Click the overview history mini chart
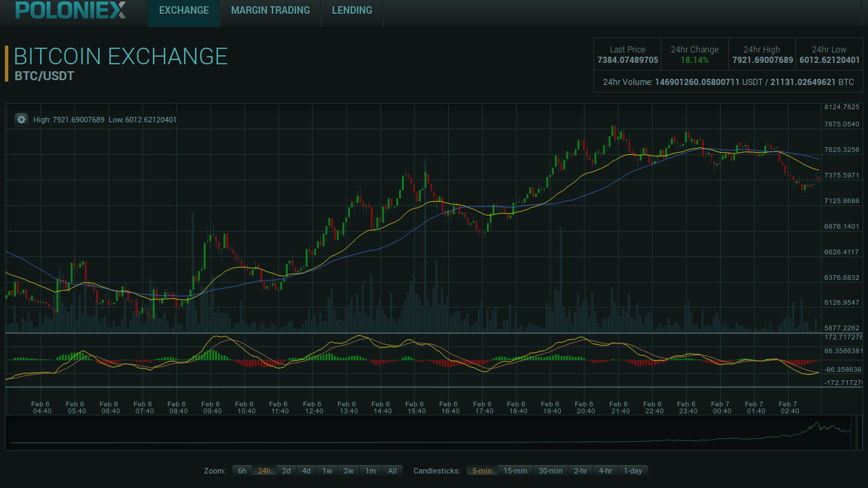This screenshot has height=488, width=868. (434, 433)
